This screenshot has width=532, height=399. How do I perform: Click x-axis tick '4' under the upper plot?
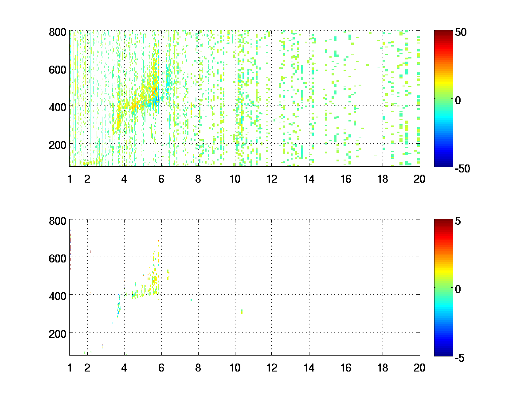(124, 179)
